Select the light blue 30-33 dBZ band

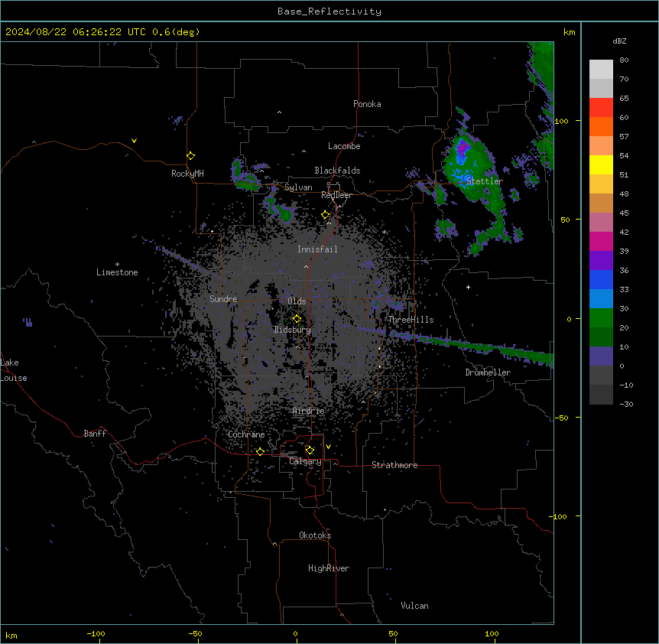601,299
